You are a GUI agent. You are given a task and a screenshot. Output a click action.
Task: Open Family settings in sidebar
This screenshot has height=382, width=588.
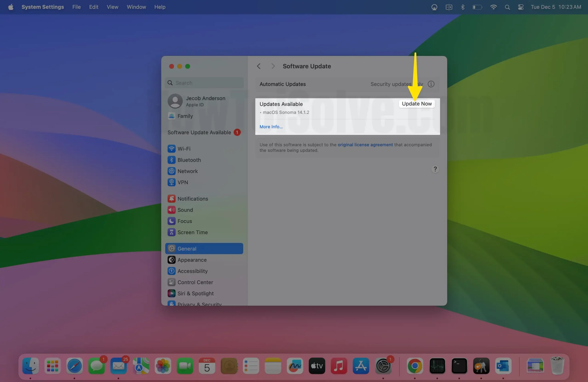(204, 116)
